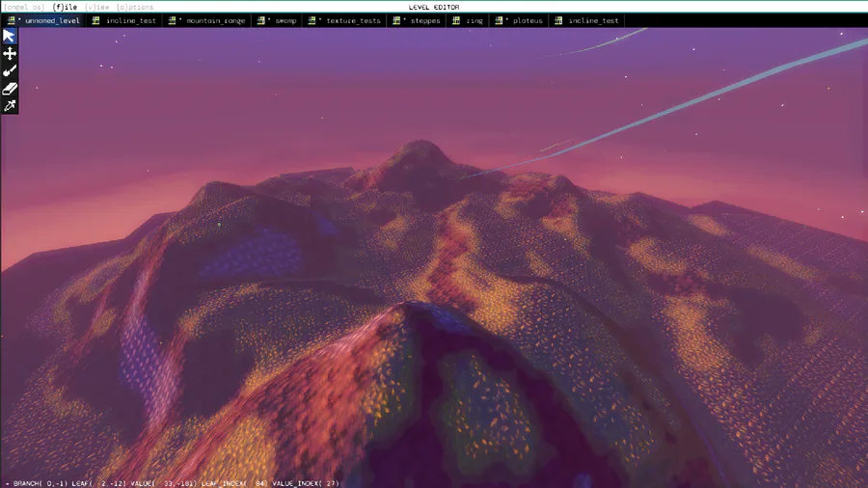The image size is (868, 488).
Task: Click grid icon on mountain_range tab
Action: click(173, 20)
